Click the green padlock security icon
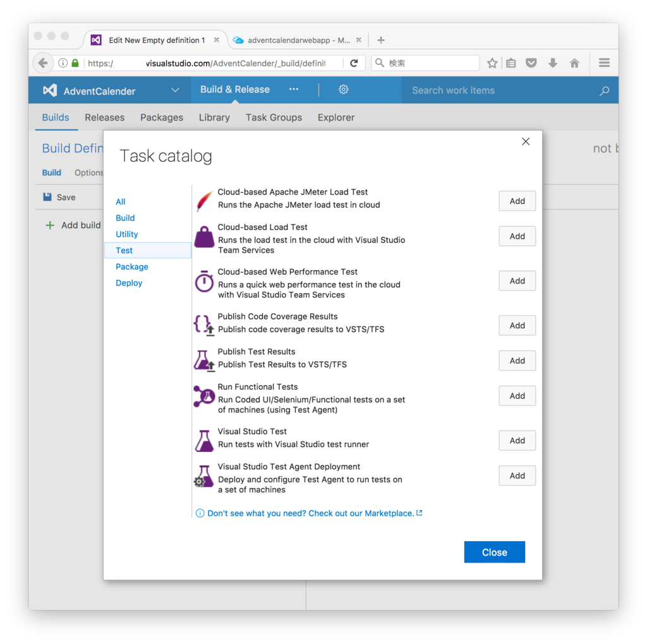 pyautogui.click(x=75, y=63)
